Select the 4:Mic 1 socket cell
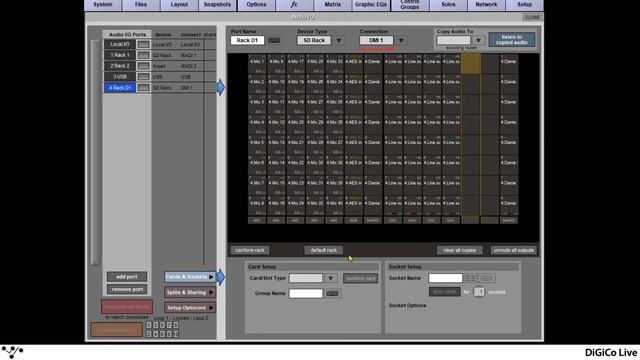 tap(257, 64)
